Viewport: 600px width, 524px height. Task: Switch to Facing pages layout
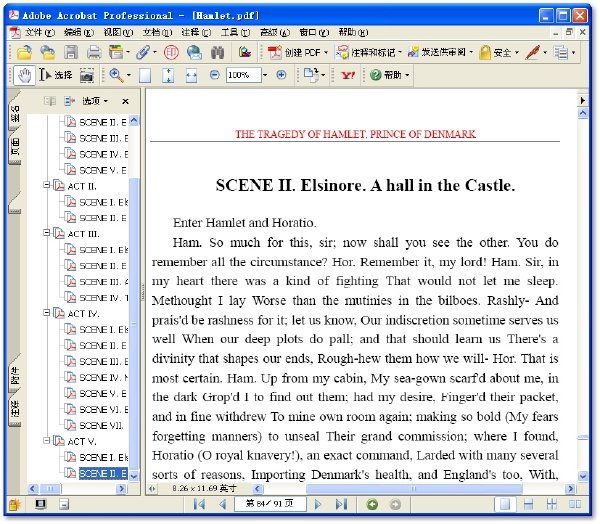575,504
